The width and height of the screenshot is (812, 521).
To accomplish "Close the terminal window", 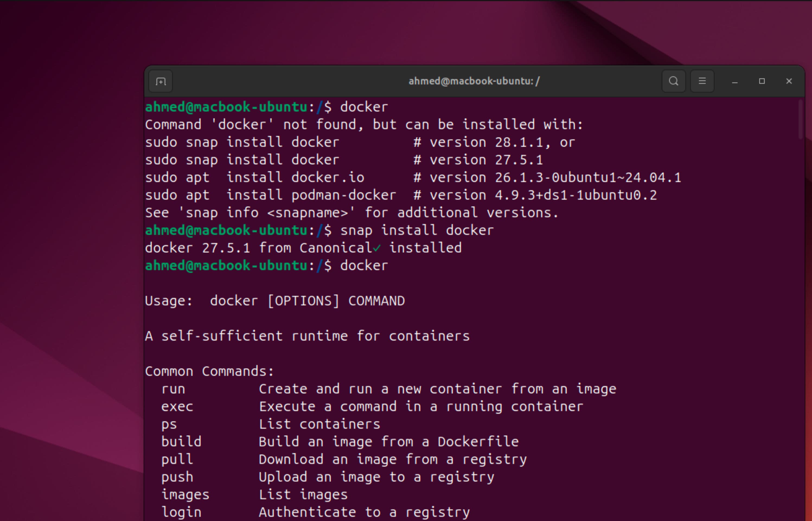I will pyautogui.click(x=789, y=81).
